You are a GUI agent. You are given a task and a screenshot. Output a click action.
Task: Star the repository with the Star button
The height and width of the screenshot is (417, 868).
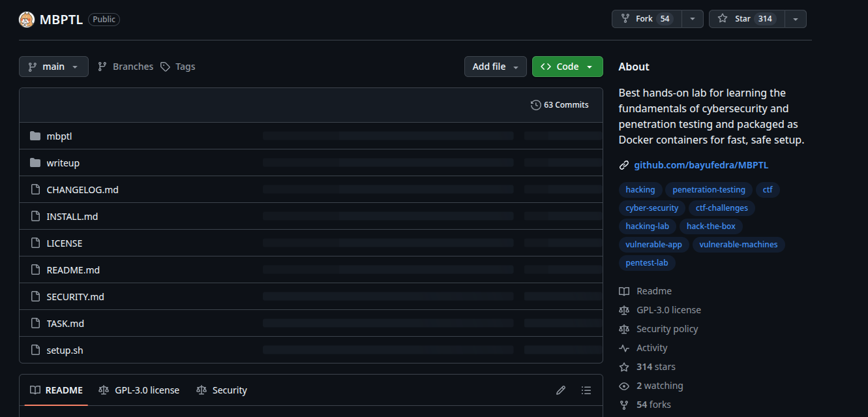coord(747,19)
